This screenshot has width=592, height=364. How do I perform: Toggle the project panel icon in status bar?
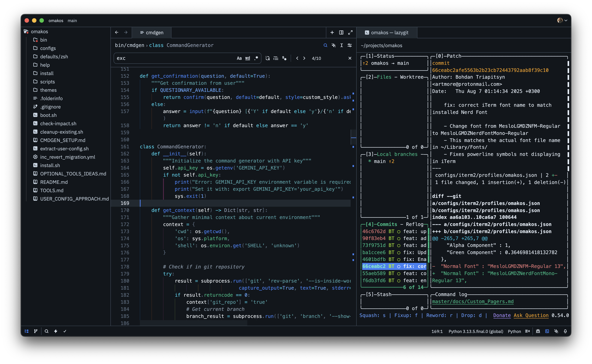[x=27, y=331]
